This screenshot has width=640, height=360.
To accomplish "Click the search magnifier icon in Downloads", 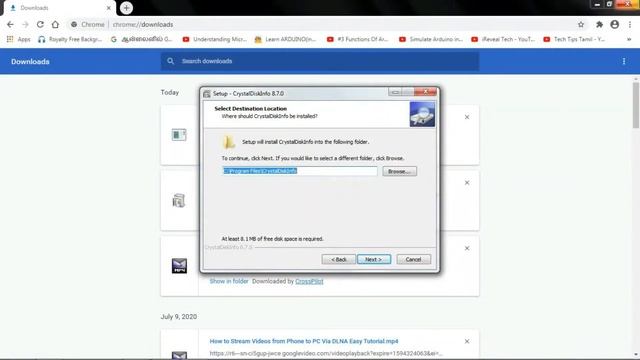I will 171,61.
